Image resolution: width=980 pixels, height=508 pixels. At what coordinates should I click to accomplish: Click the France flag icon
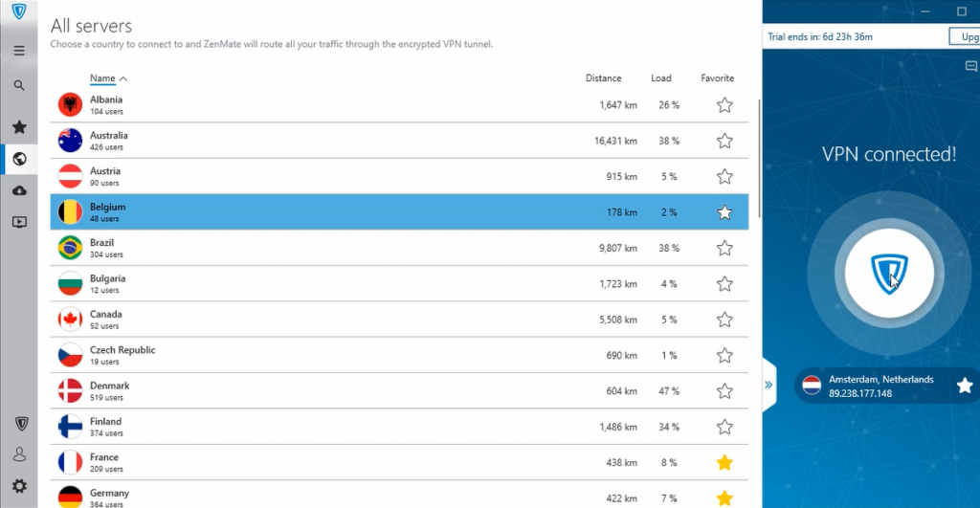tap(70, 462)
